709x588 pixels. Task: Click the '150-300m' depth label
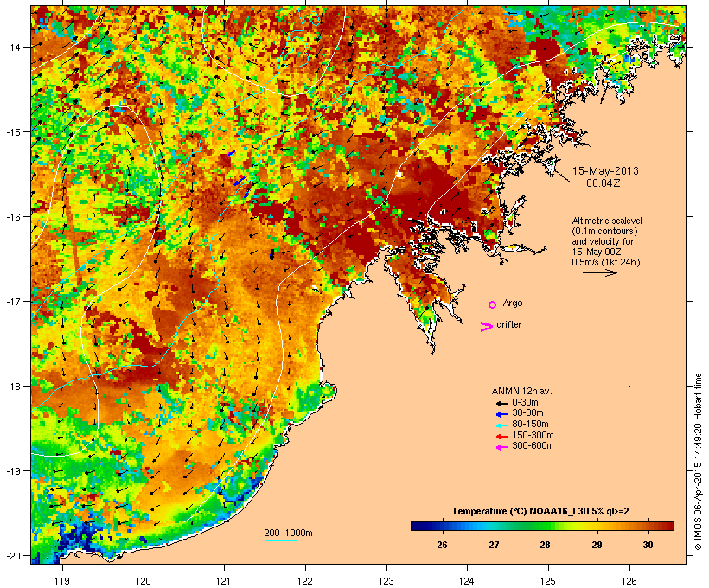pyautogui.click(x=533, y=435)
